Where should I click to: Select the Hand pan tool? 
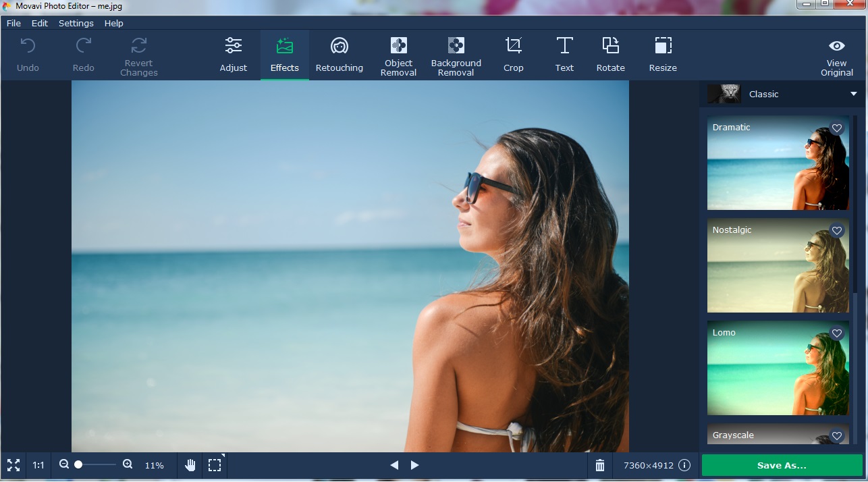click(x=190, y=465)
